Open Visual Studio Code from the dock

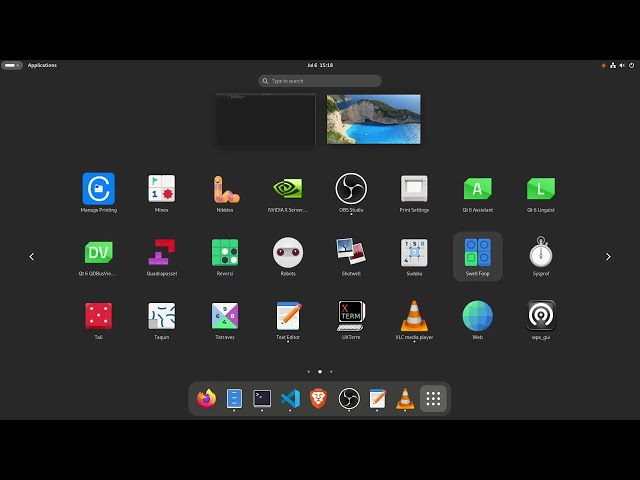click(x=290, y=398)
